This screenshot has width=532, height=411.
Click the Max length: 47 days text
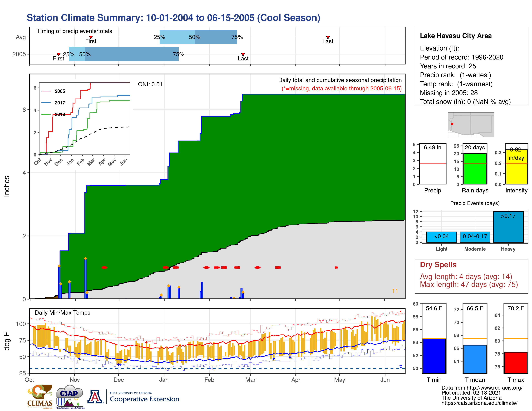point(469,284)
